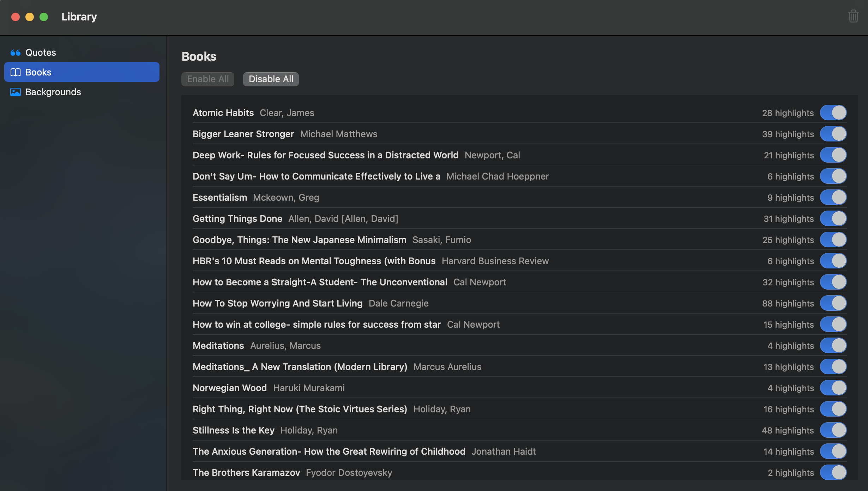
Task: Toggle Essentialism highlights switch
Action: 833,198
